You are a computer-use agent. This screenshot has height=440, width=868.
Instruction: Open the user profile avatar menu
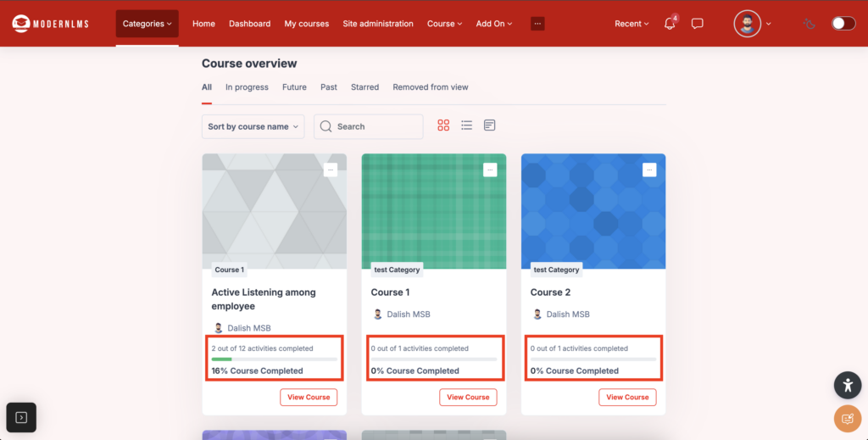pos(748,24)
